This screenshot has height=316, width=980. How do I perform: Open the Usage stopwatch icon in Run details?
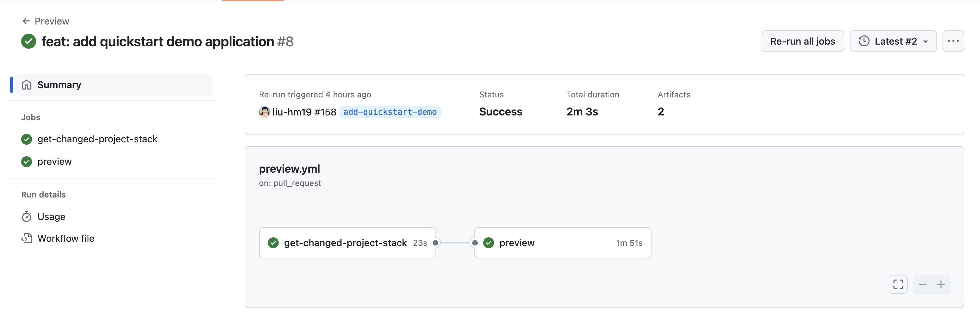(27, 216)
